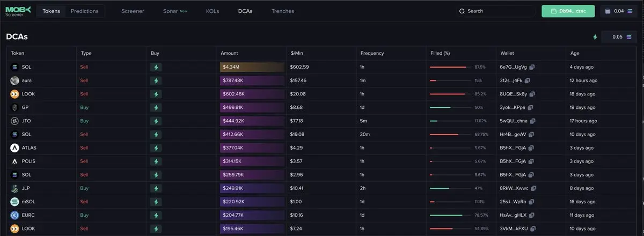Viewport: 644px width, 236px height.
Task: Click quick buy on the $4.34M SOL row
Action: pyautogui.click(x=156, y=67)
